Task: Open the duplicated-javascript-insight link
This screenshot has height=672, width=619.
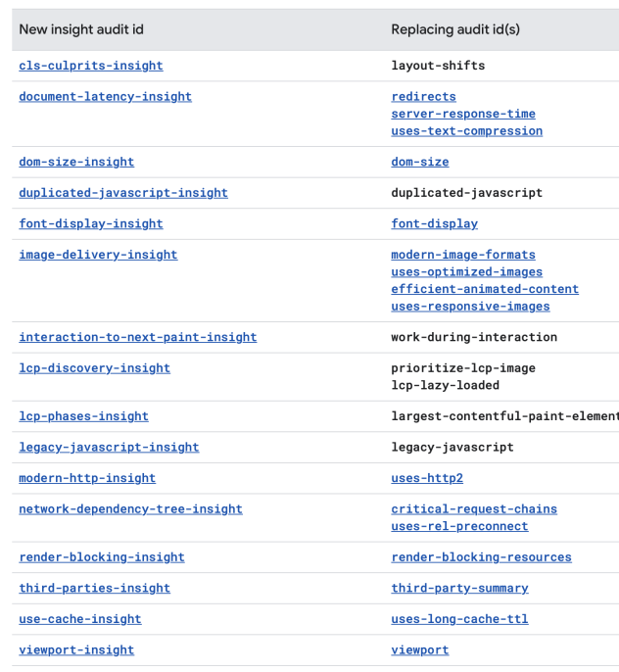Action: point(123,193)
